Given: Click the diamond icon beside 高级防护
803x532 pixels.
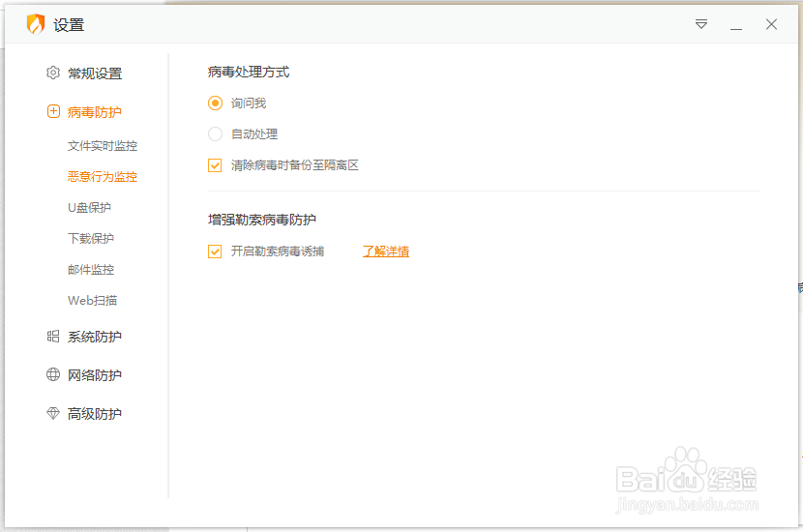Looking at the screenshot, I should pos(53,413).
